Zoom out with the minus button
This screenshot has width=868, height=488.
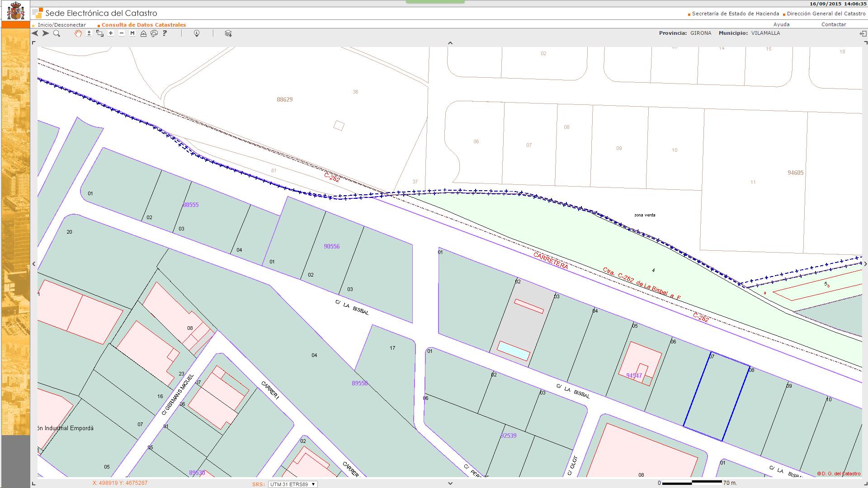click(122, 33)
